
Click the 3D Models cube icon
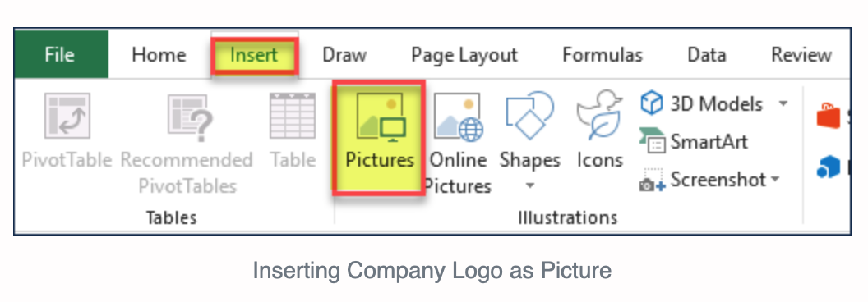coord(652,103)
